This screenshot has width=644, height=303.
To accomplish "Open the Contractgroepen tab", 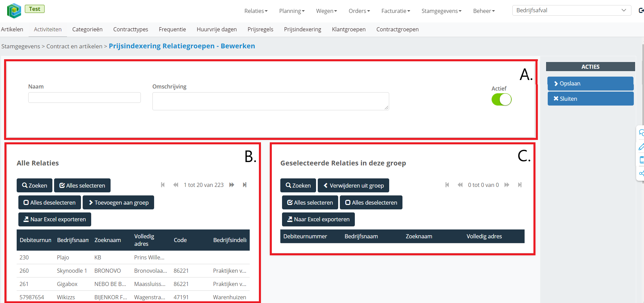I will click(397, 29).
